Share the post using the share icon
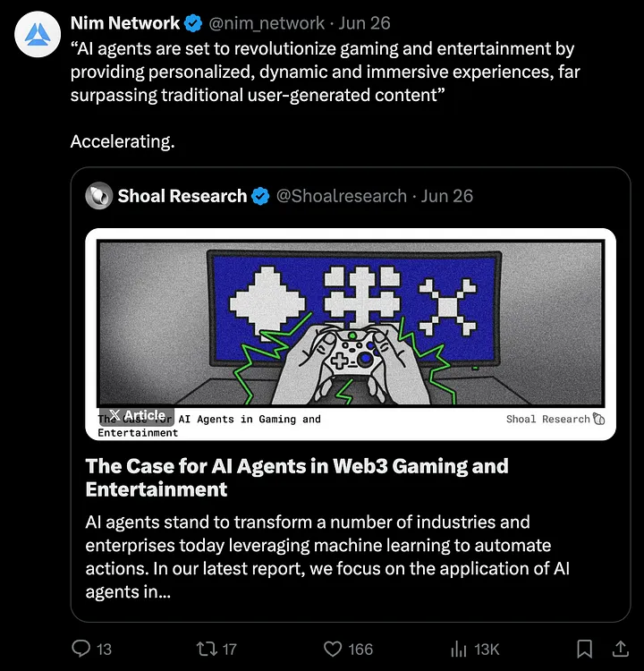This screenshot has width=644, height=671. click(617, 649)
